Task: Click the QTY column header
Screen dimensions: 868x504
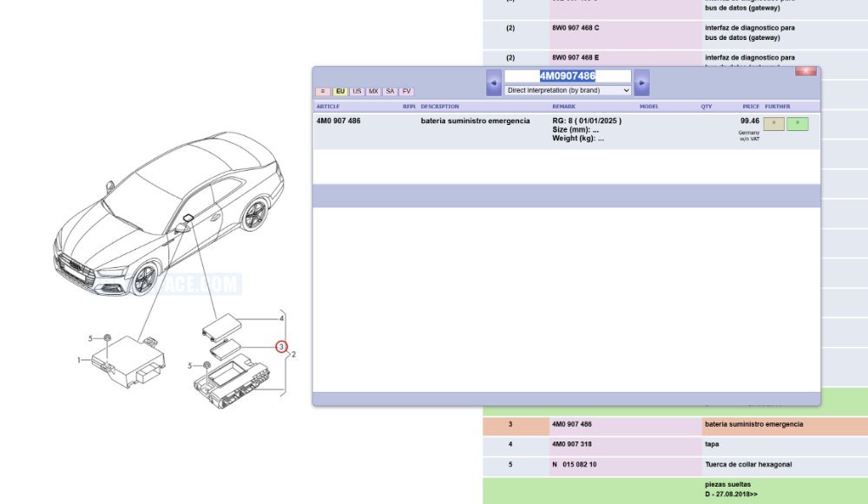Action: click(707, 106)
